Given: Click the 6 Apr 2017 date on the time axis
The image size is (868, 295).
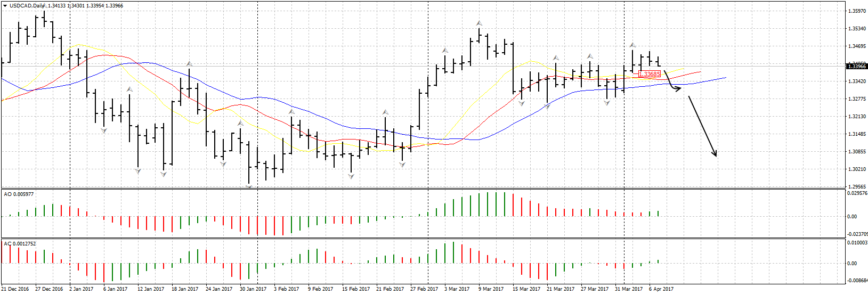Looking at the screenshot, I should click(661, 289).
